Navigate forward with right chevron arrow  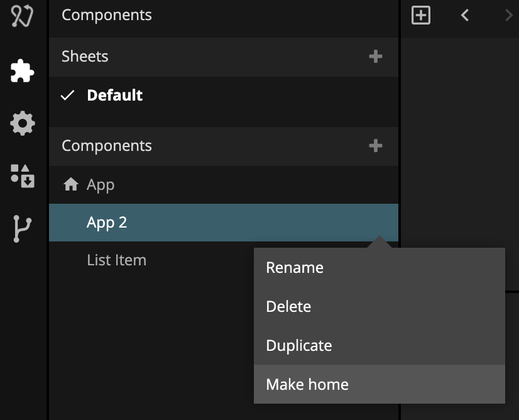pos(508,15)
